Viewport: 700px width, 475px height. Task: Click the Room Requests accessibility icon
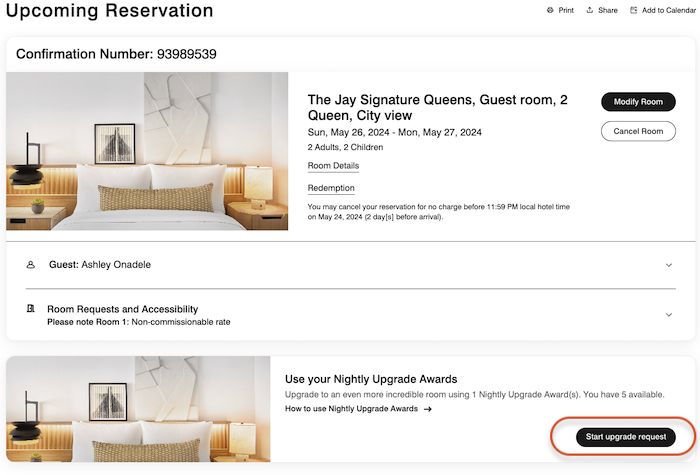pyautogui.click(x=30, y=308)
